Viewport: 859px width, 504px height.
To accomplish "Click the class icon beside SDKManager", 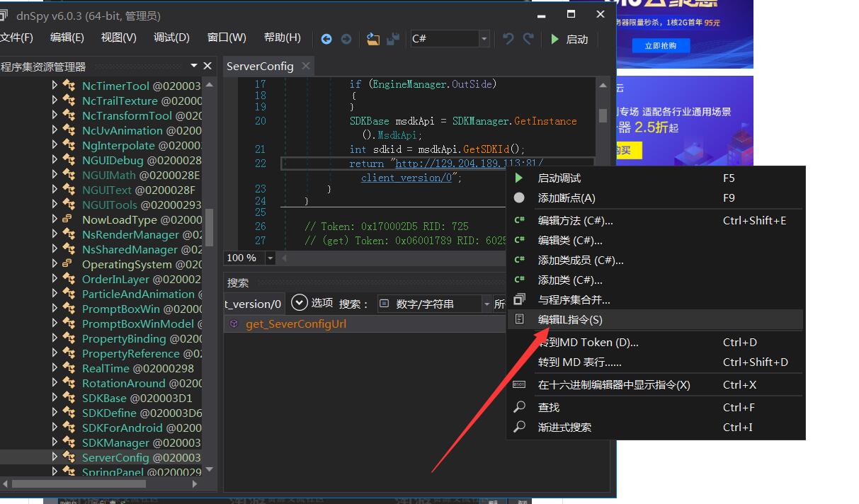I will click(x=69, y=442).
